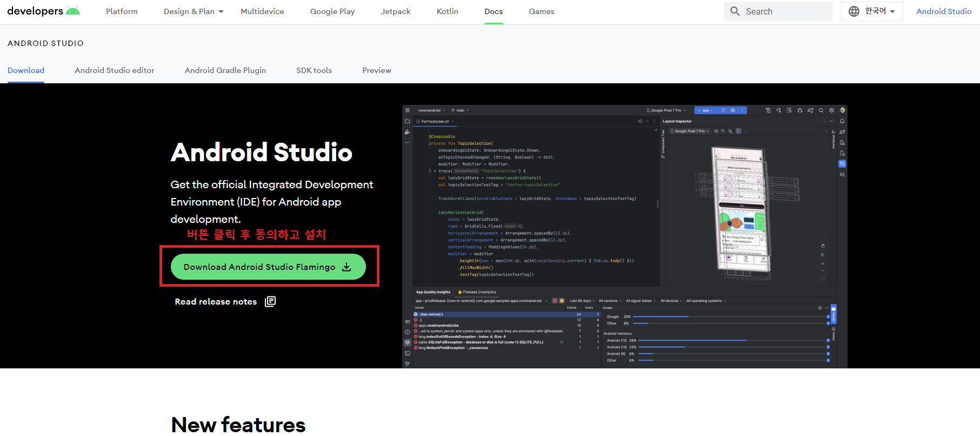The image size is (980, 436).
Task: Click the globe language icon
Action: click(x=854, y=11)
